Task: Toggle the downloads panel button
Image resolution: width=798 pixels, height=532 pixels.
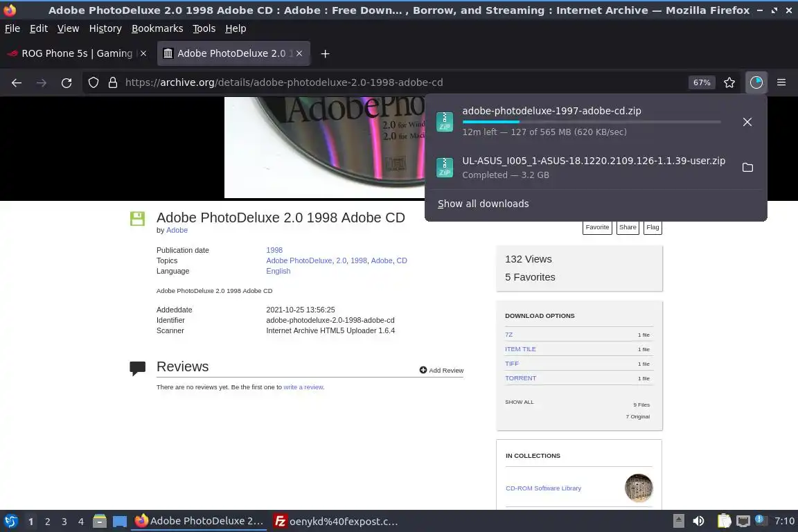Action: point(756,82)
